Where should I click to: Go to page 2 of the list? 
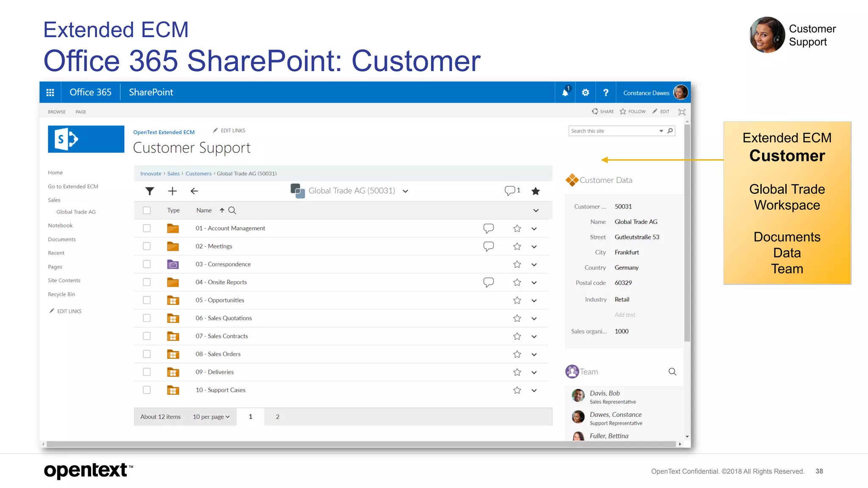coord(278,417)
